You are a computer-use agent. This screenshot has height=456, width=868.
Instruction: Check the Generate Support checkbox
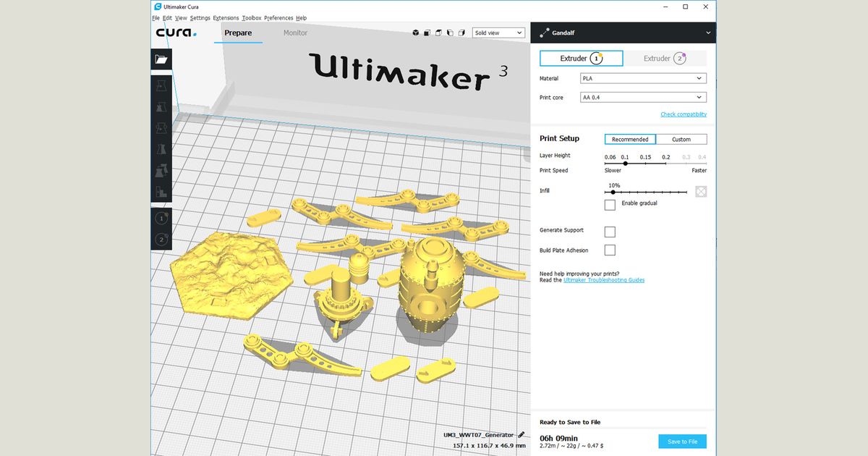610,232
